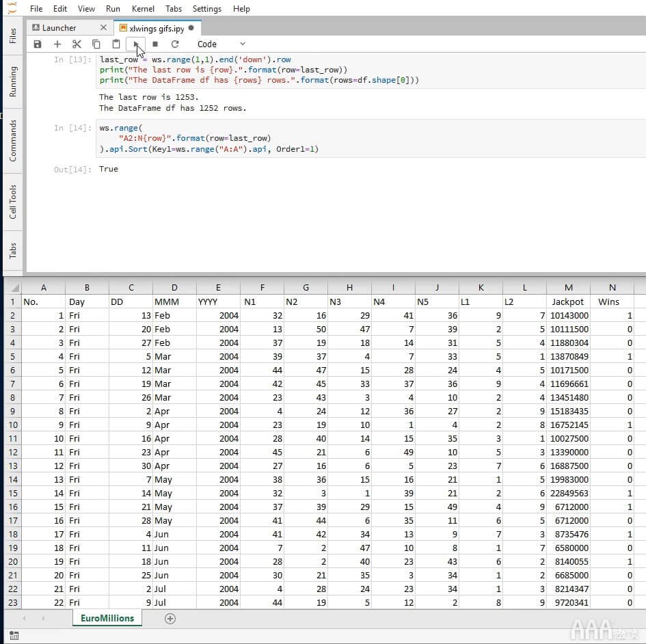Select the Jackpot header cell

[x=567, y=301]
